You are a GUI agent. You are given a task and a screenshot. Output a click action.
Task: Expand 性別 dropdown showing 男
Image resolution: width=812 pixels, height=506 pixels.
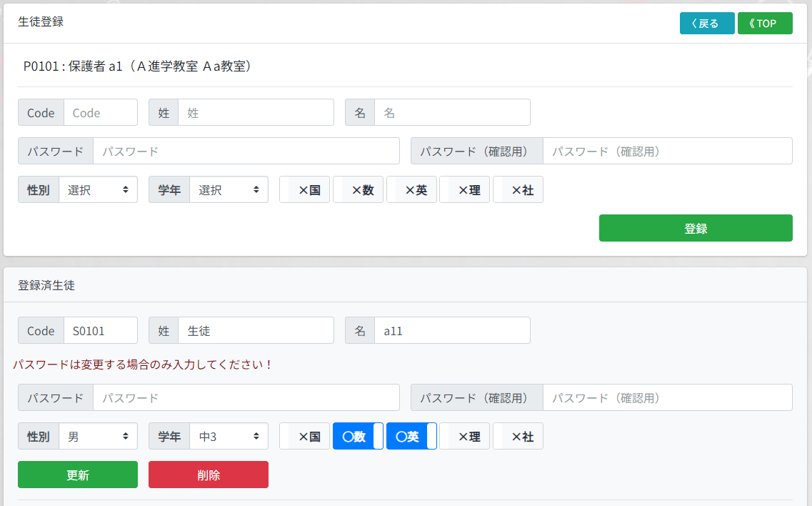98,437
